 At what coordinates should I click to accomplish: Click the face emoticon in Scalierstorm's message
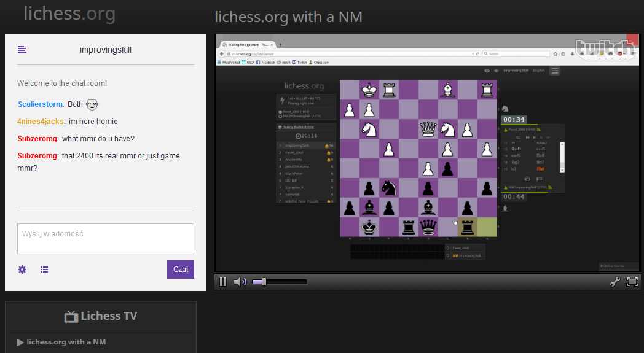pos(92,104)
